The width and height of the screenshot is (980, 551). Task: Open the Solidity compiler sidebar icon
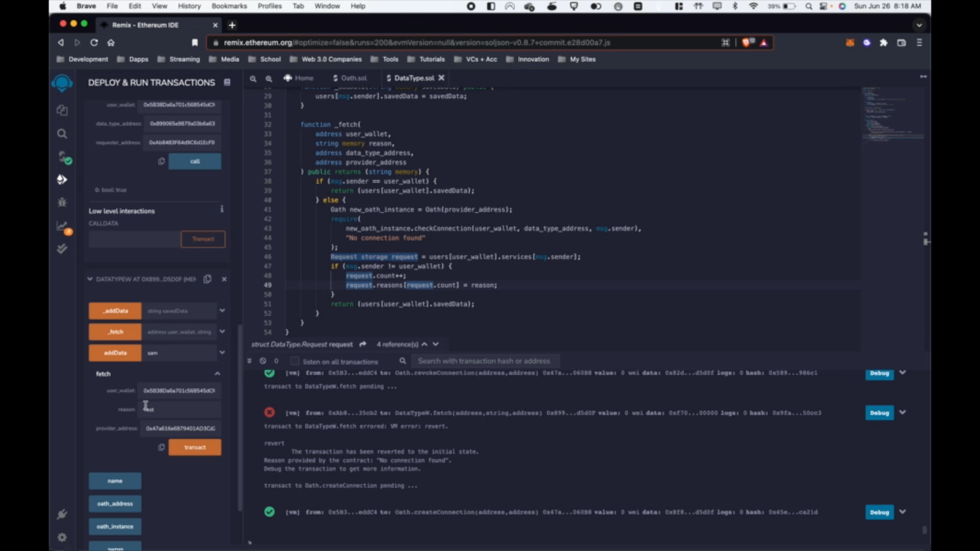pyautogui.click(x=63, y=157)
